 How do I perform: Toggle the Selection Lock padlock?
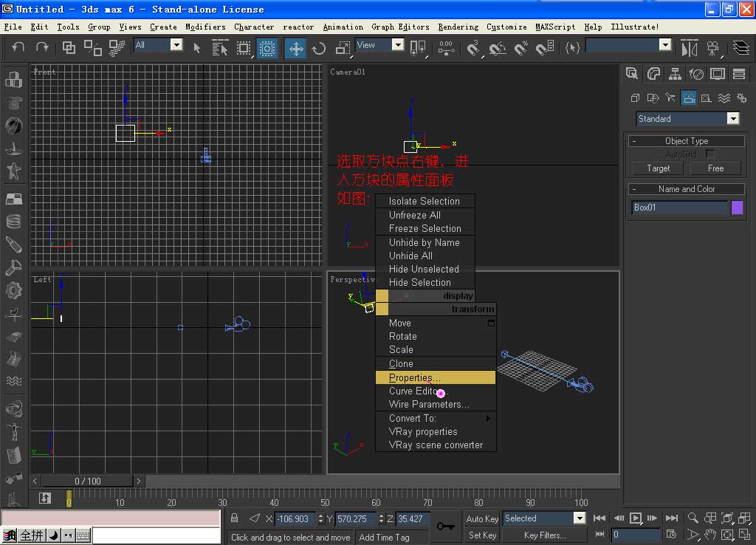[x=234, y=518]
